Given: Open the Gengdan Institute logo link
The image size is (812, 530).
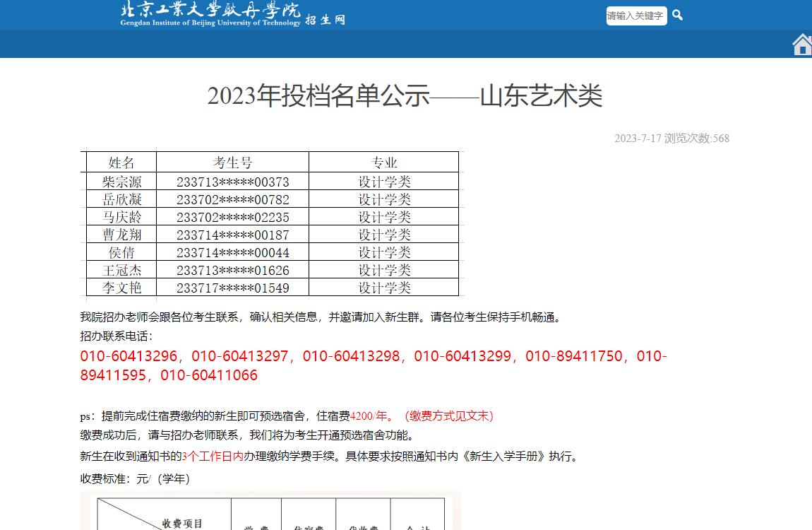Looking at the screenshot, I should [x=210, y=14].
